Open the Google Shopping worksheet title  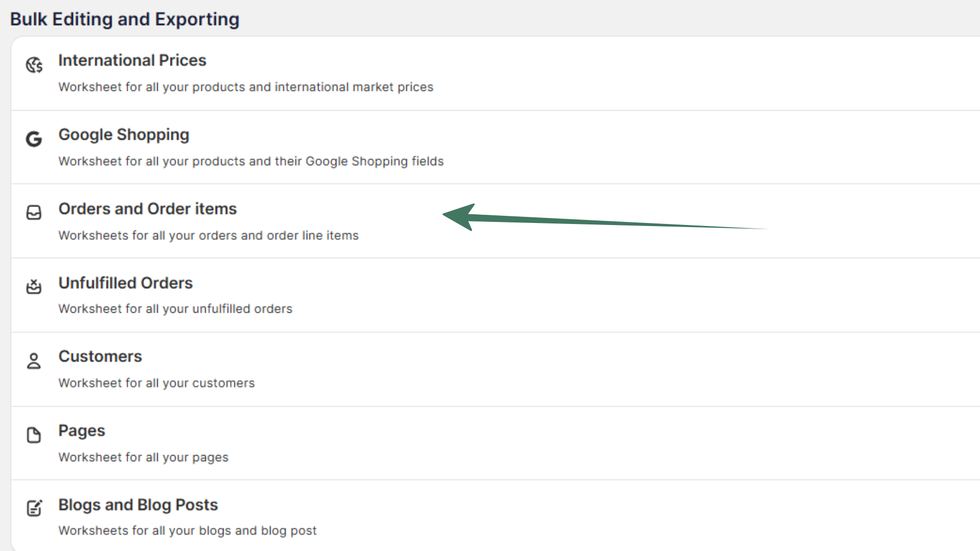click(x=124, y=135)
